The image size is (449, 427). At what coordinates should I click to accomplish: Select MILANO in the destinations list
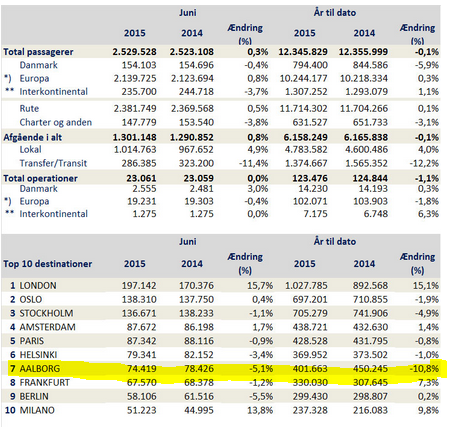click(37, 410)
